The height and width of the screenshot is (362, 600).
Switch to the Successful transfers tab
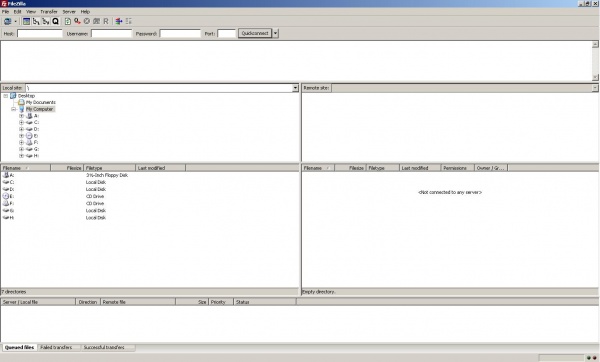coord(104,347)
